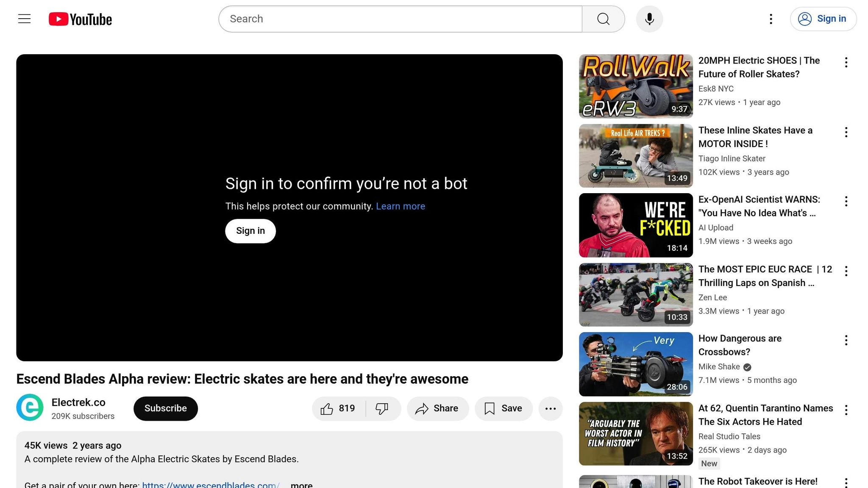Image resolution: width=868 pixels, height=488 pixels.
Task: Open Mike Shake channel
Action: click(719, 367)
